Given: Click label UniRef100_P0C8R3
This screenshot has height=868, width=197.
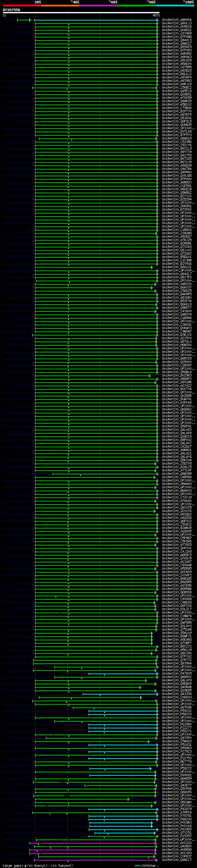Looking at the screenshot, I should 176,822.
